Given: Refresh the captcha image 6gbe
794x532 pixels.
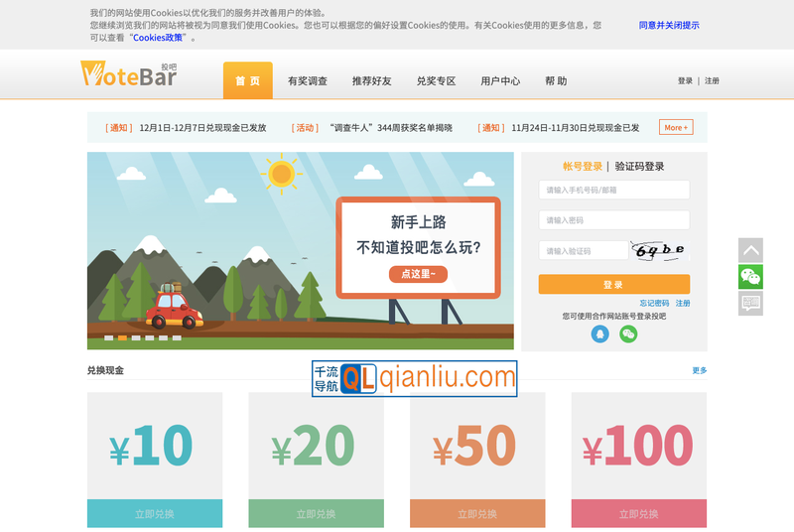Looking at the screenshot, I should (x=660, y=250).
